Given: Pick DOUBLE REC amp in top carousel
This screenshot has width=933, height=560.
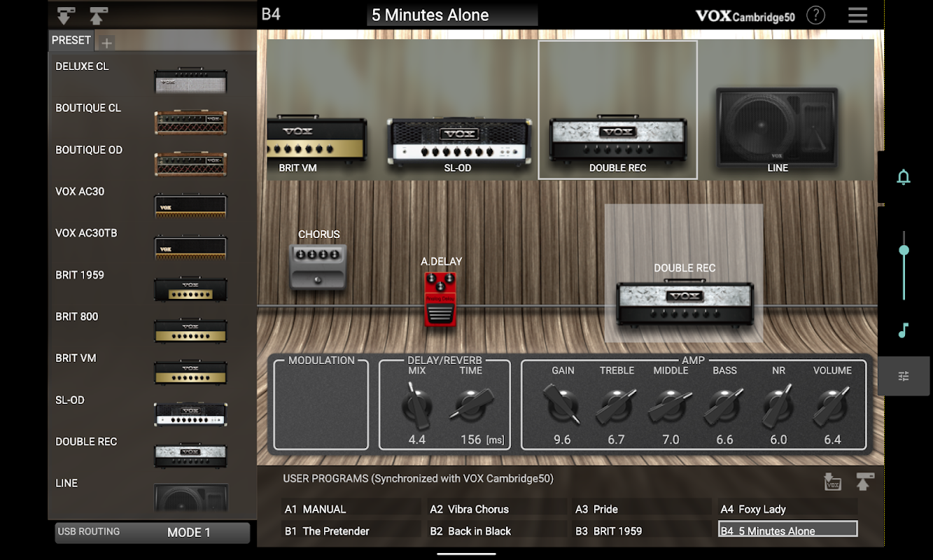Looking at the screenshot, I should tap(617, 110).
